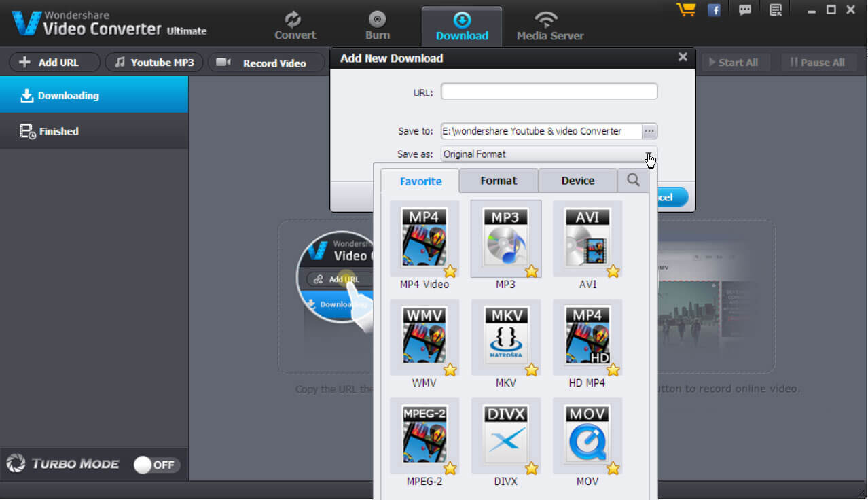Click the Youtube MP3 button
Image resolution: width=868 pixels, height=500 pixels.
click(154, 62)
